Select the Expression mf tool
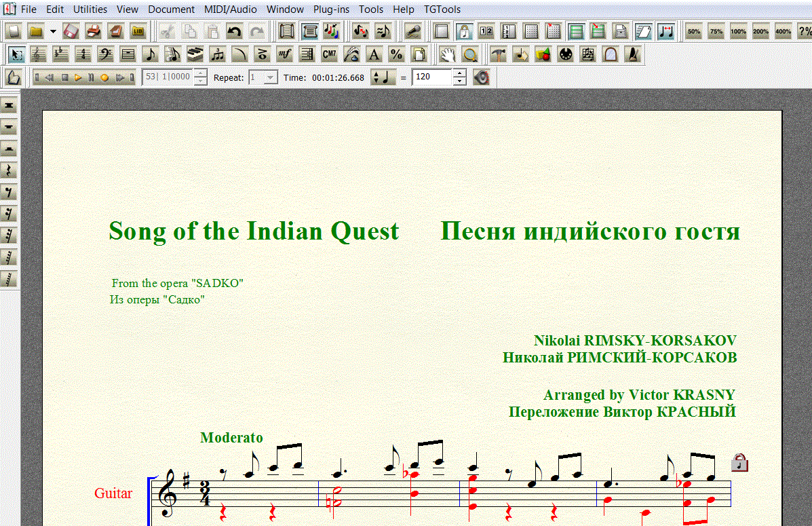The image size is (812, 526). [284, 54]
